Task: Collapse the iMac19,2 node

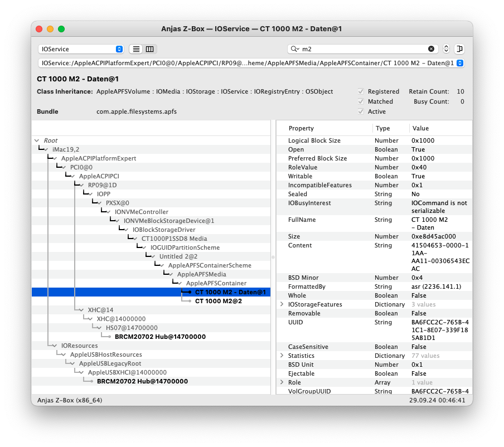Action: [46, 149]
